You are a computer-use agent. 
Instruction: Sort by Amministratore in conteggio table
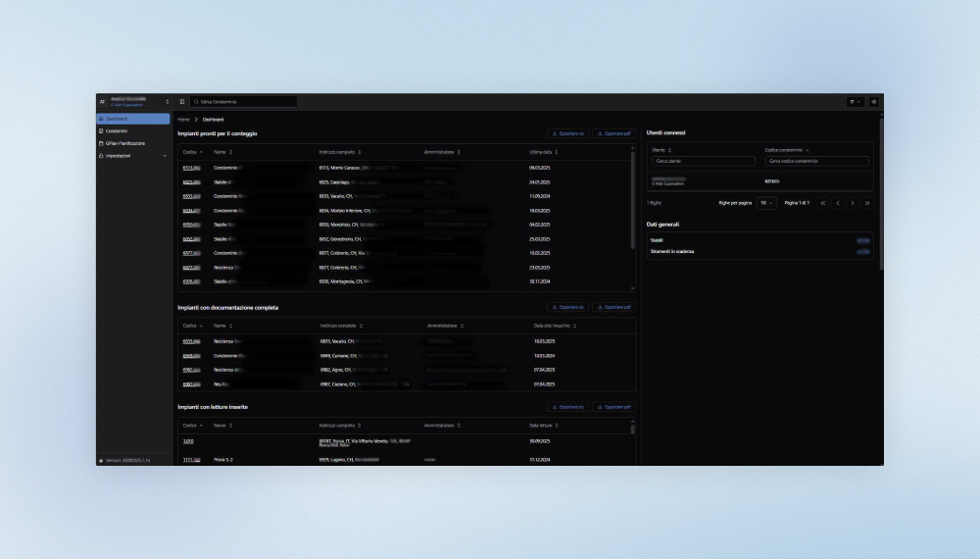click(442, 152)
